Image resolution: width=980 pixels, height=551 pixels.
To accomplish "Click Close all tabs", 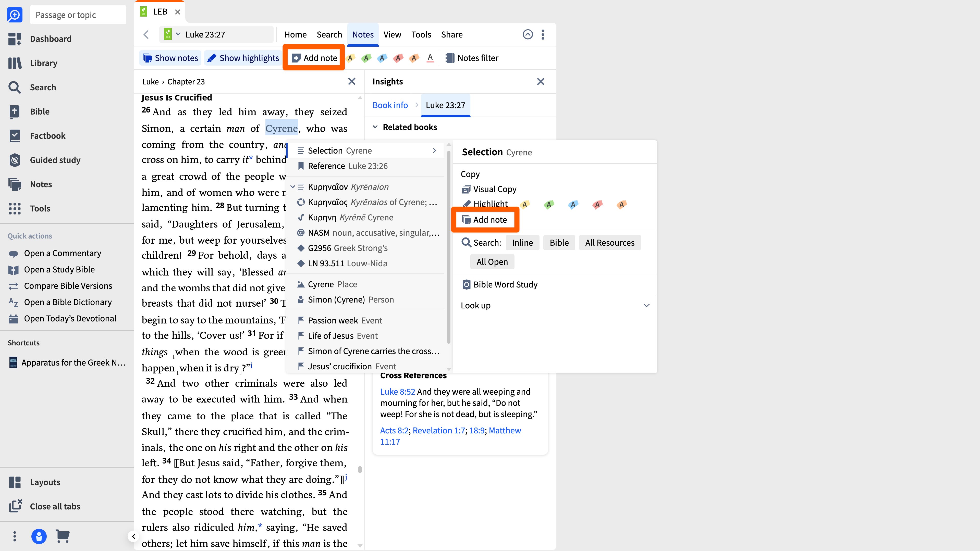I will click(x=44, y=507).
